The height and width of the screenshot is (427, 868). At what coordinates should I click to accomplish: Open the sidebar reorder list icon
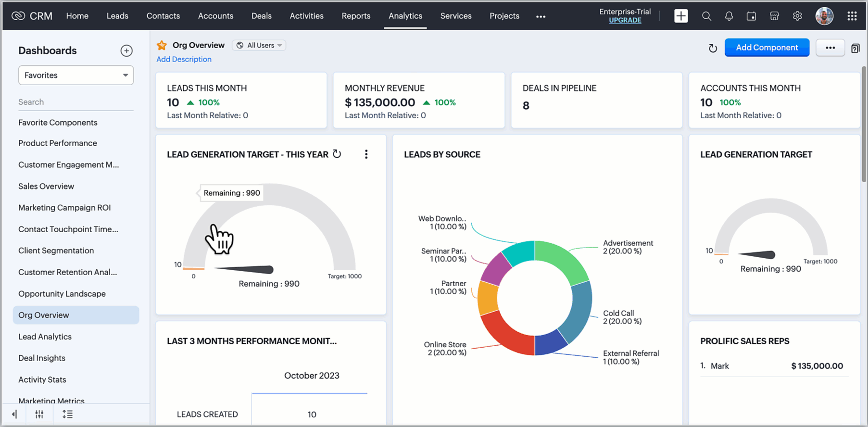(x=67, y=414)
